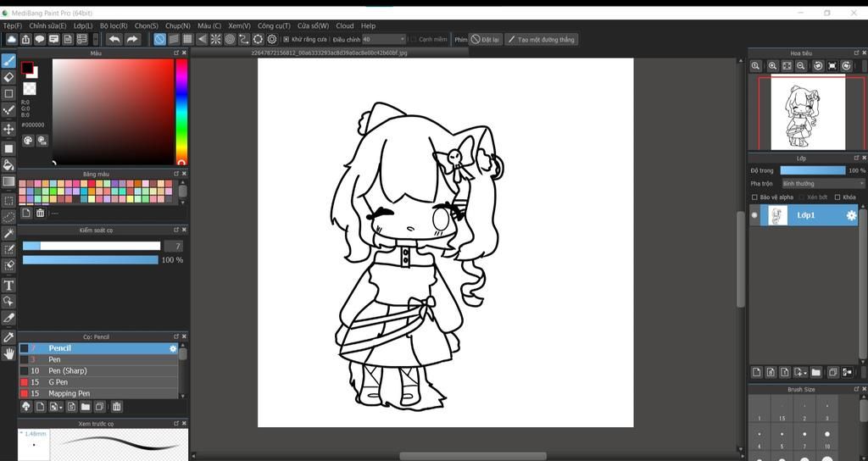868x461 pixels.
Task: Click Tạo một đường thẳng button
Action: pyautogui.click(x=542, y=39)
